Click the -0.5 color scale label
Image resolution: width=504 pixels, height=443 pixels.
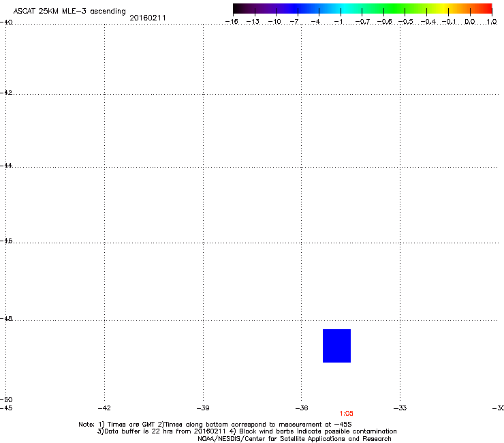pos(406,22)
